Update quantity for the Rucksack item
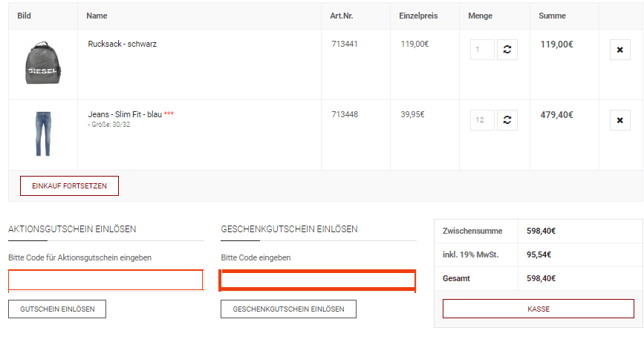 pyautogui.click(x=507, y=50)
